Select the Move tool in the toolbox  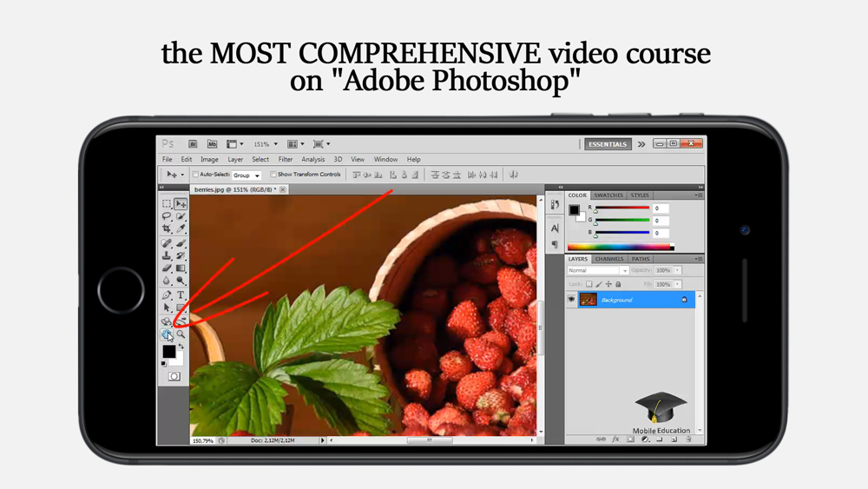coord(181,204)
